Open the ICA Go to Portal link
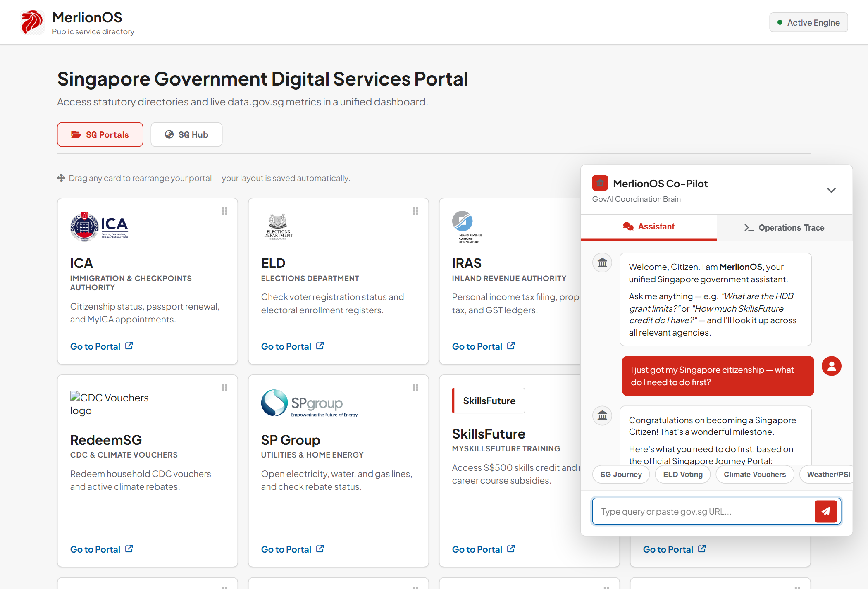Viewport: 868px width, 589px height. click(x=102, y=346)
